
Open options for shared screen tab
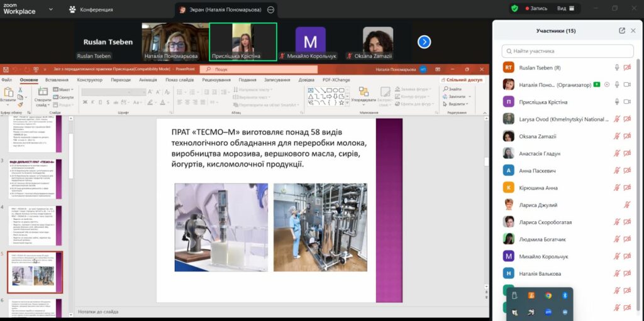point(271,10)
